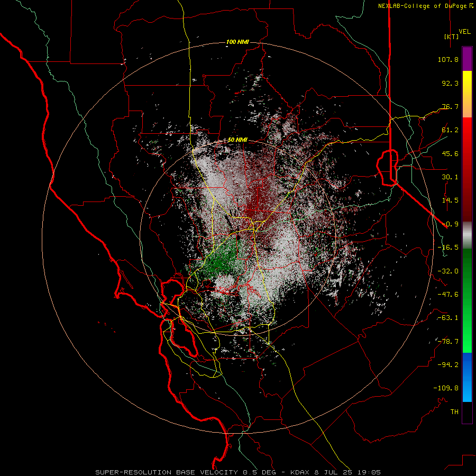Image resolution: width=476 pixels, height=476 pixels.
Task: Select the 76.7 legend value
Action: tap(450, 106)
